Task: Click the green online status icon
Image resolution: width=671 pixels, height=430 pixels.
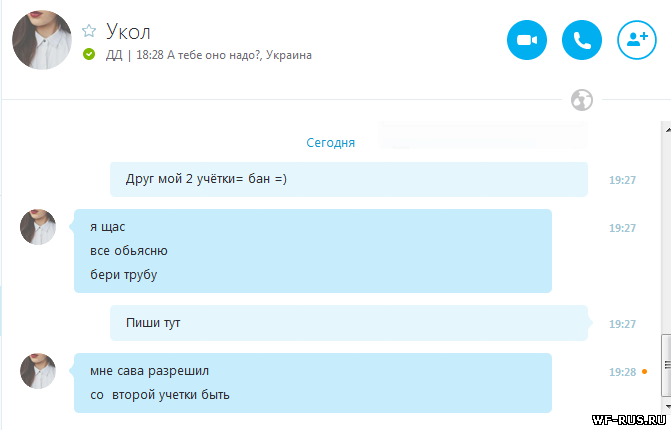Action: [x=89, y=55]
